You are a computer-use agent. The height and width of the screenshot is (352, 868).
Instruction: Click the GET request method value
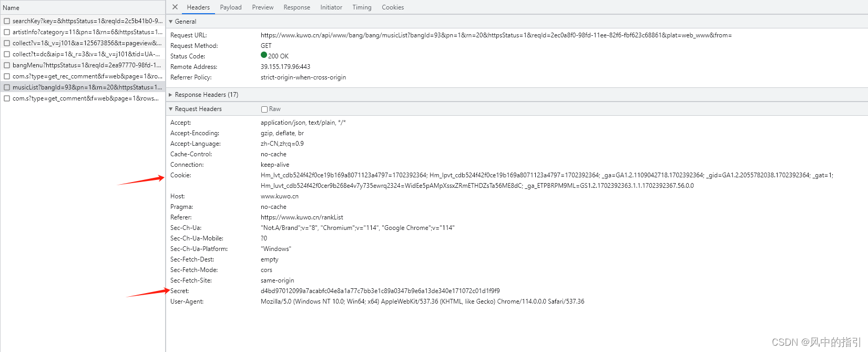pyautogui.click(x=266, y=46)
